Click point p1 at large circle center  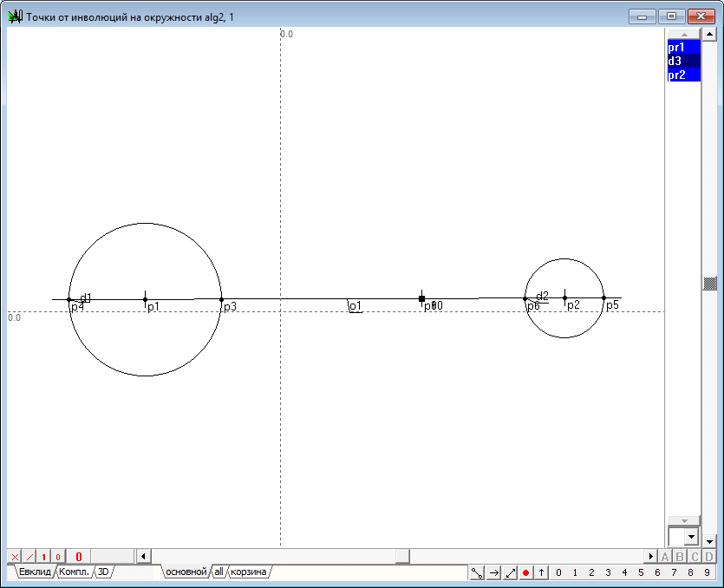point(145,300)
